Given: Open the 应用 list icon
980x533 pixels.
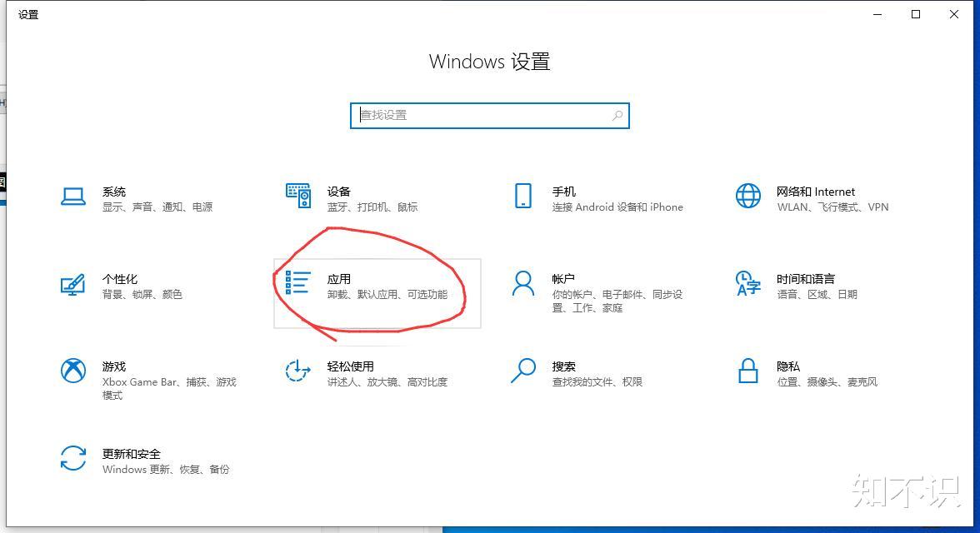Looking at the screenshot, I should 297,282.
